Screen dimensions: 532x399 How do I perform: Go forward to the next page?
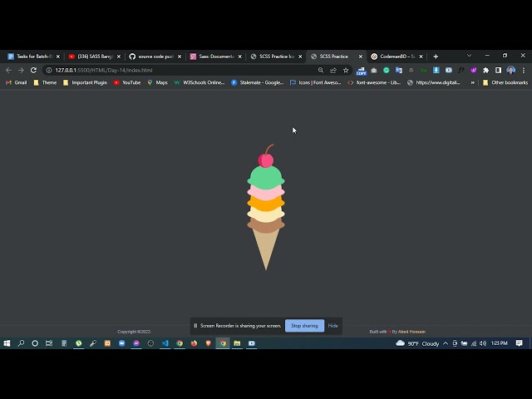click(21, 70)
